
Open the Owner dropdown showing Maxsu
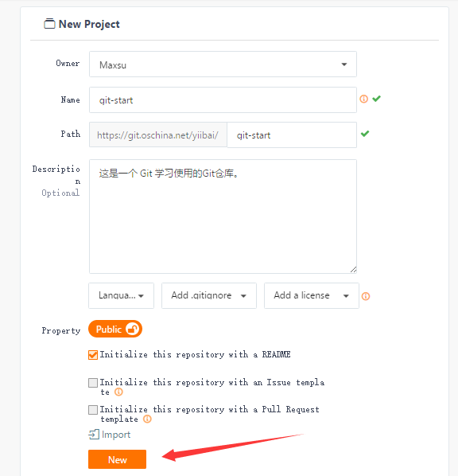pos(223,64)
